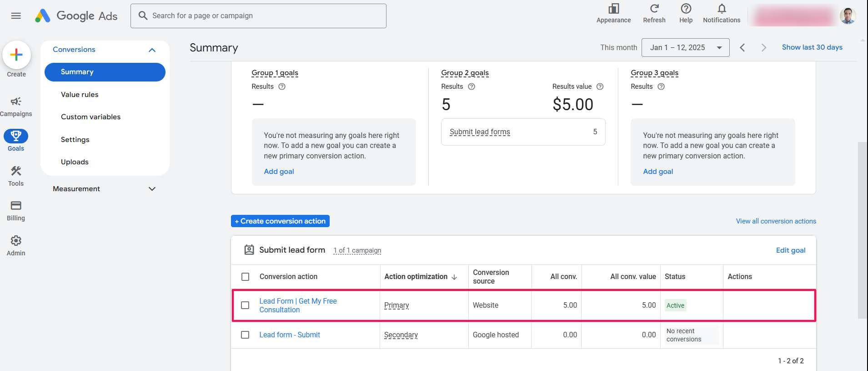Image resolution: width=868 pixels, height=371 pixels.
Task: Select Summary in Conversions menu
Action: coord(105,72)
